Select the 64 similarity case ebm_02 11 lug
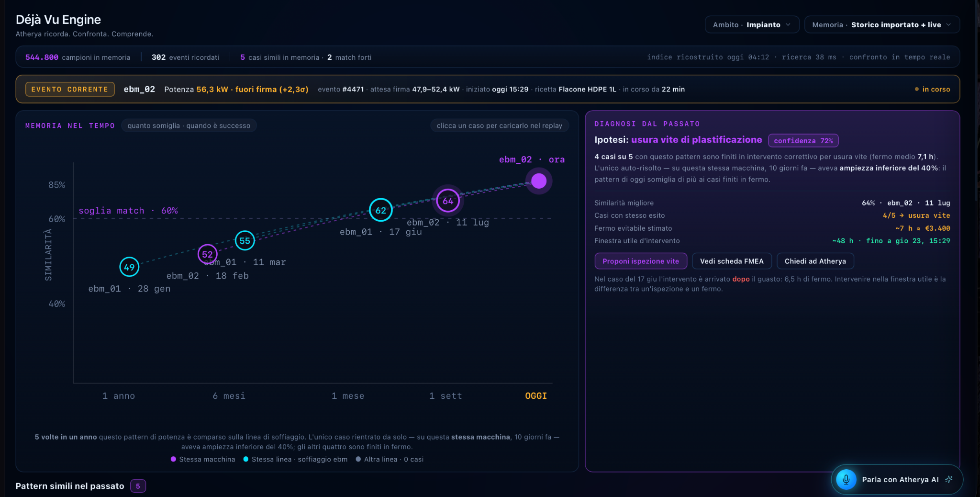The image size is (980, 497). (x=448, y=201)
